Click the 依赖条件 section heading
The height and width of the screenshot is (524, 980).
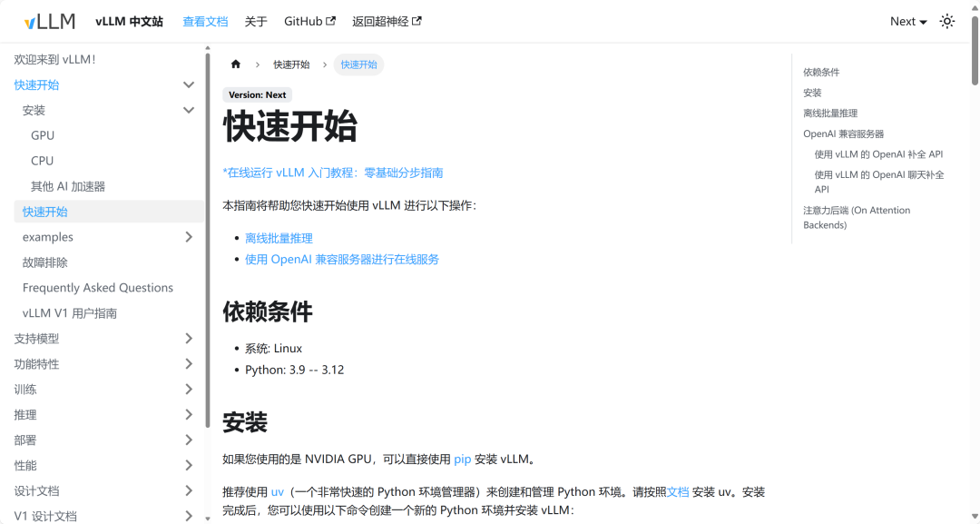(x=268, y=311)
